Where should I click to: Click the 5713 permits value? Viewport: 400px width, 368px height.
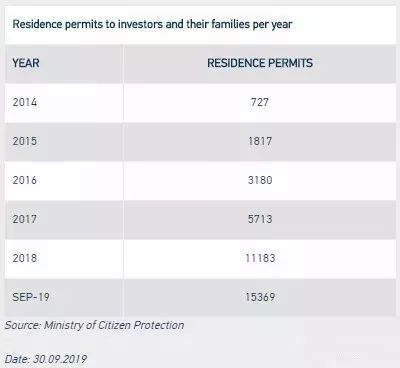(260, 219)
